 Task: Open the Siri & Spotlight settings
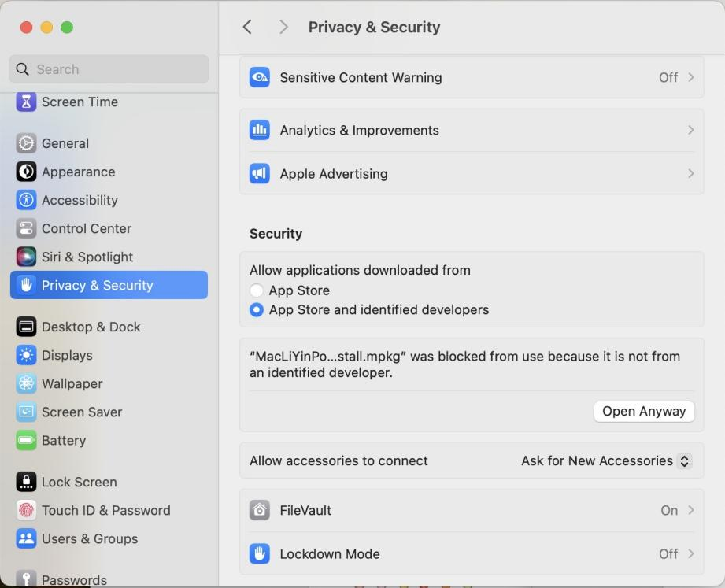[24, 257]
